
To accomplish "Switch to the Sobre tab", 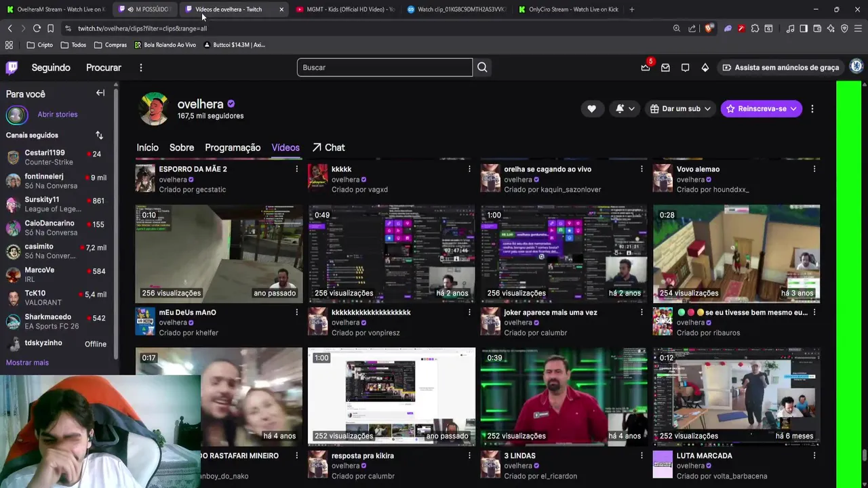I will [182, 147].
